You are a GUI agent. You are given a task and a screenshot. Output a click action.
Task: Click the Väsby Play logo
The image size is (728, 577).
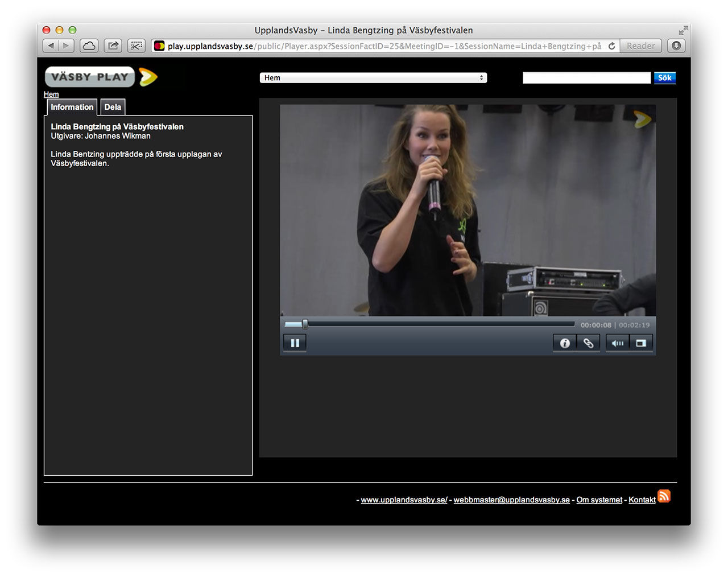[x=101, y=77]
